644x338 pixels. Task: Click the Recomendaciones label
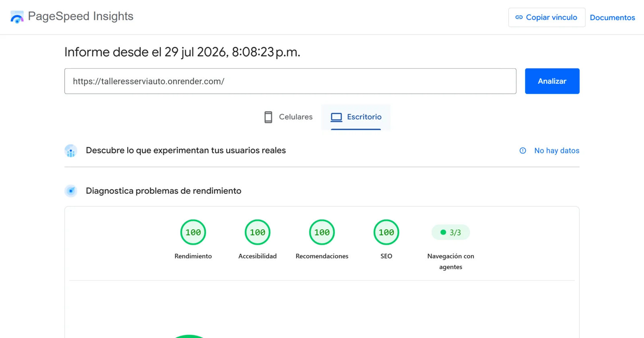pyautogui.click(x=322, y=256)
